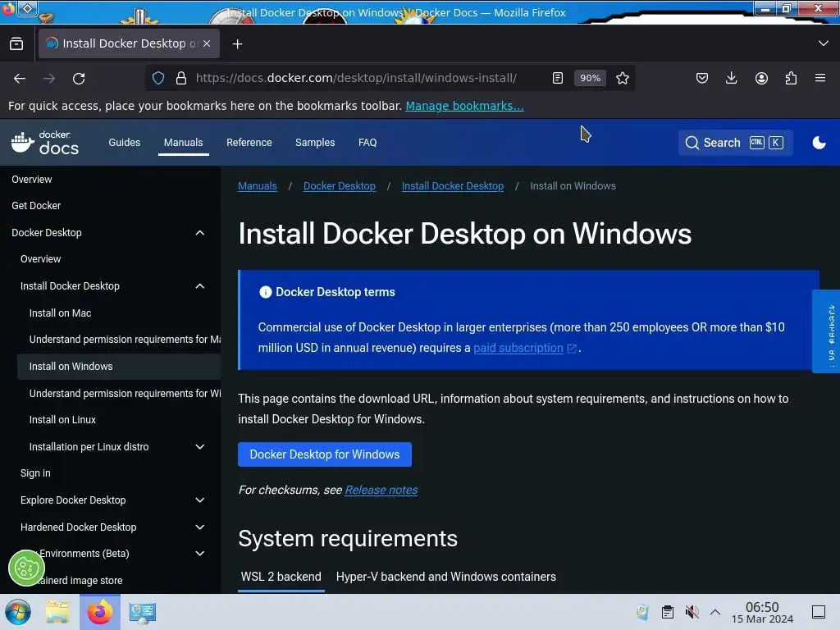Bookmark this page with star icon
840x630 pixels.
pyautogui.click(x=622, y=78)
